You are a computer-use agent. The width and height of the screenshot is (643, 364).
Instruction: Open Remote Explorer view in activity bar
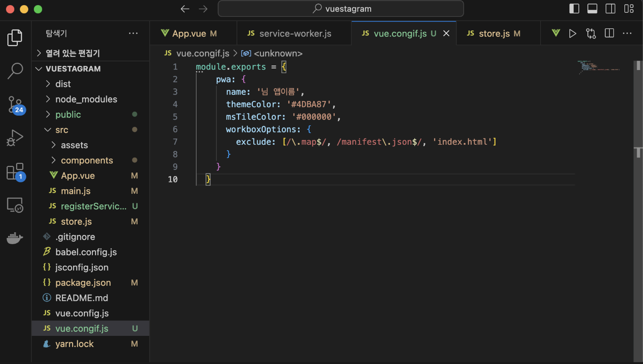click(15, 205)
